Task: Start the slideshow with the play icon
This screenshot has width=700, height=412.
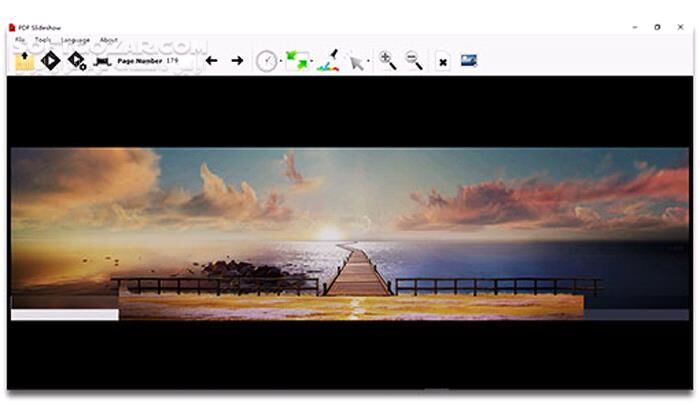Action: click(50, 61)
